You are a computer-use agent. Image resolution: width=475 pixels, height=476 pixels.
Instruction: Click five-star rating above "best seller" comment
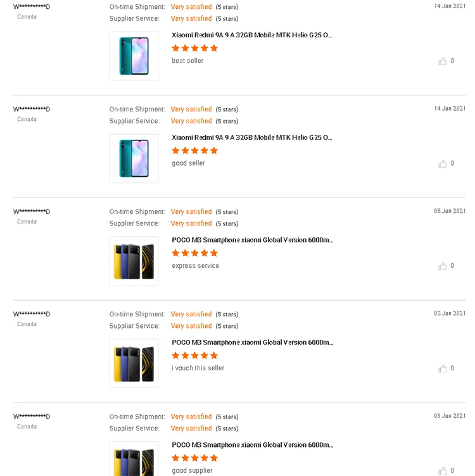tap(195, 48)
